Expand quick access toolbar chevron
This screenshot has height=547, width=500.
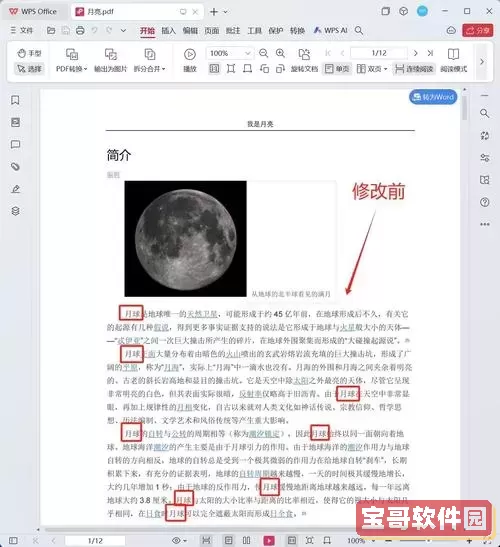pyautogui.click(x=123, y=30)
